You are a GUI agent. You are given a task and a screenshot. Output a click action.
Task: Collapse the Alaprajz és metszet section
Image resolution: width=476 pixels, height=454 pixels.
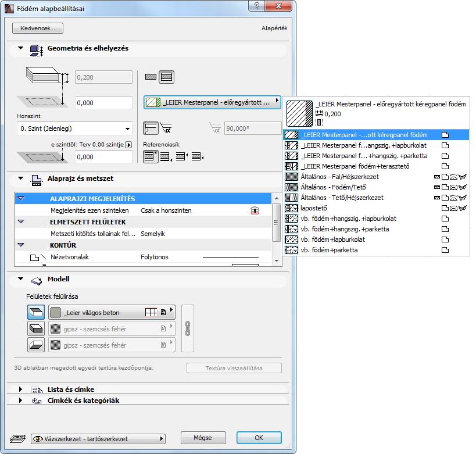tap(21, 178)
